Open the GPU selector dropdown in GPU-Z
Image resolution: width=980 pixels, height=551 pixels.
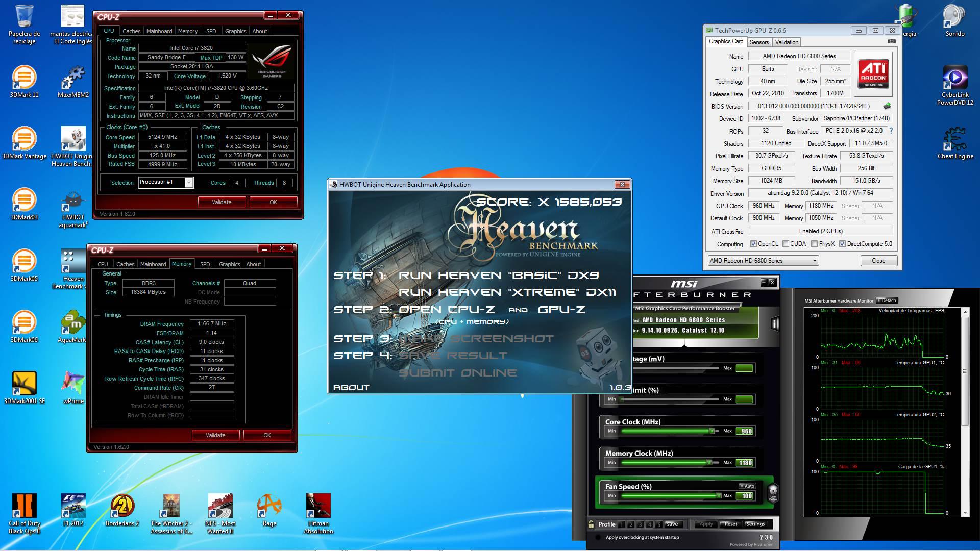(763, 260)
